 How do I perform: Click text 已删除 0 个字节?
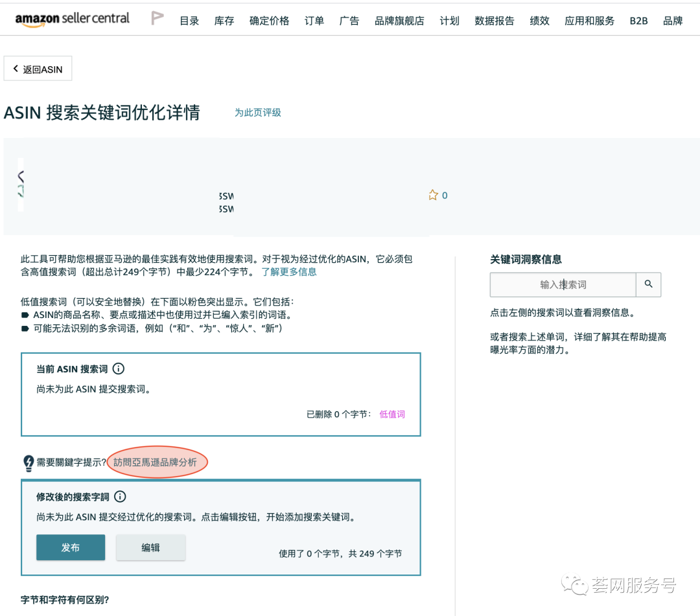338,414
